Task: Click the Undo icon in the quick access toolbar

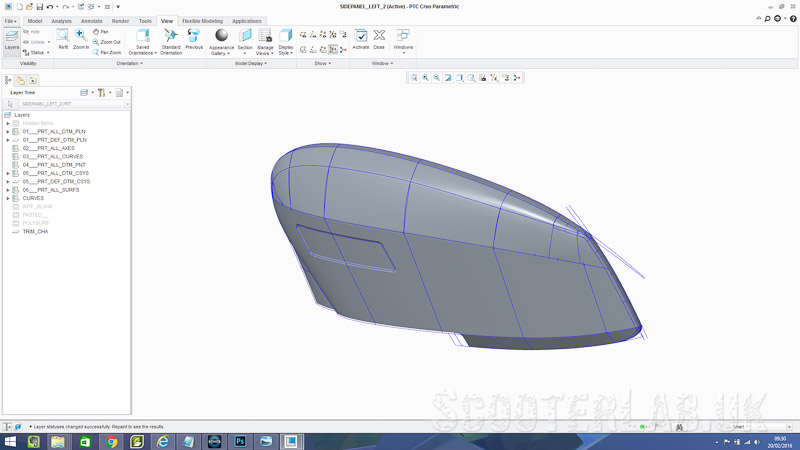Action: pos(49,7)
